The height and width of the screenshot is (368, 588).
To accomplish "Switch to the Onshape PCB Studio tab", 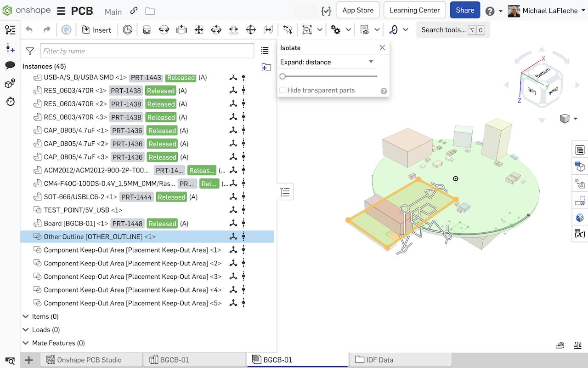I will (89, 360).
